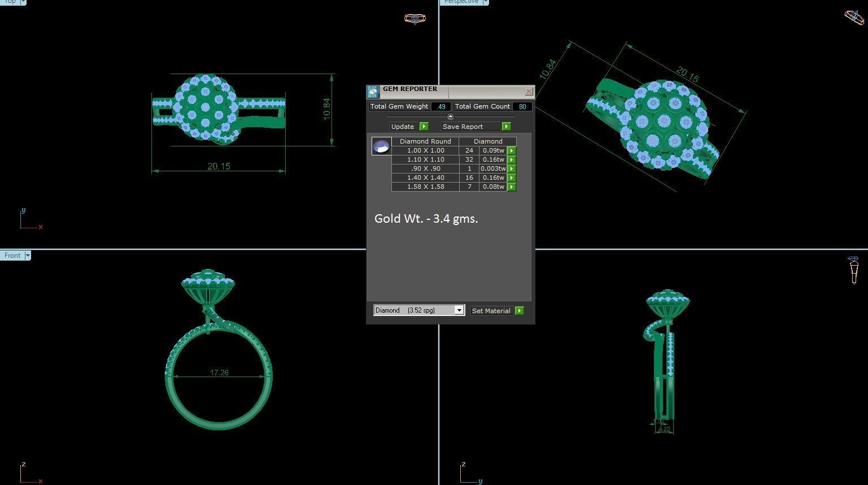Image resolution: width=868 pixels, height=485 pixels.
Task: Collapse the Gem Reporter header with up arrow
Action: coord(450,116)
